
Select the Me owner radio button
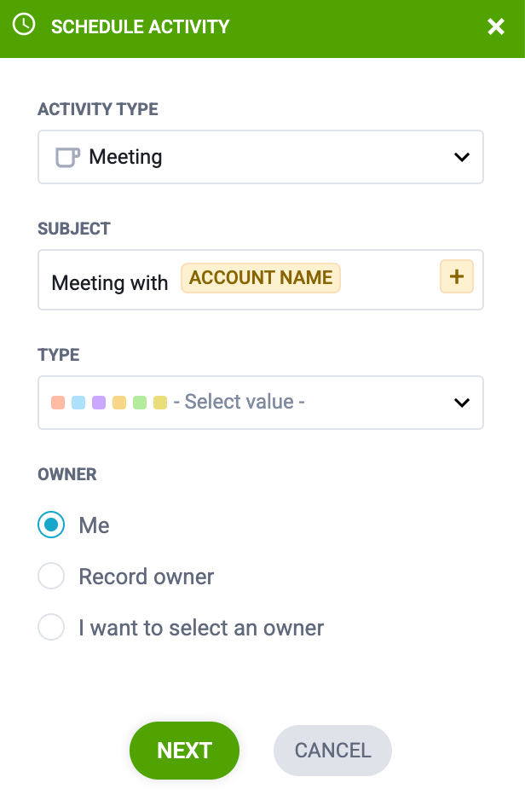click(51, 525)
